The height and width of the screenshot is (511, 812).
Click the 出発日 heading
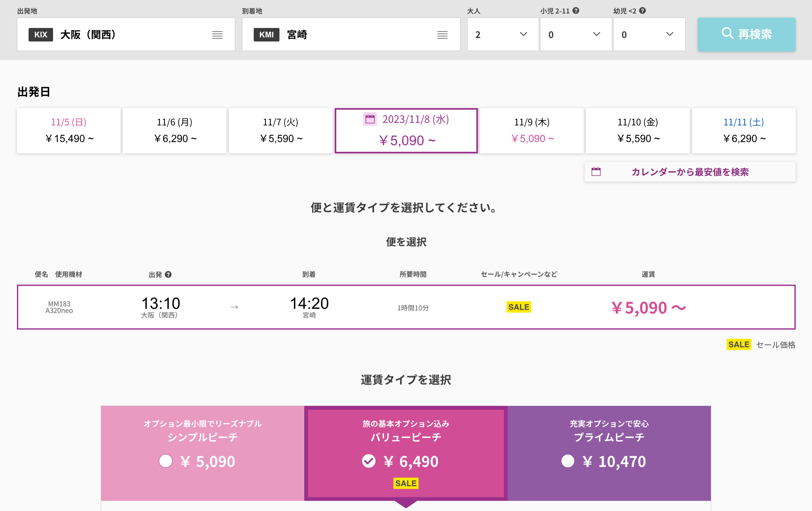(34, 92)
